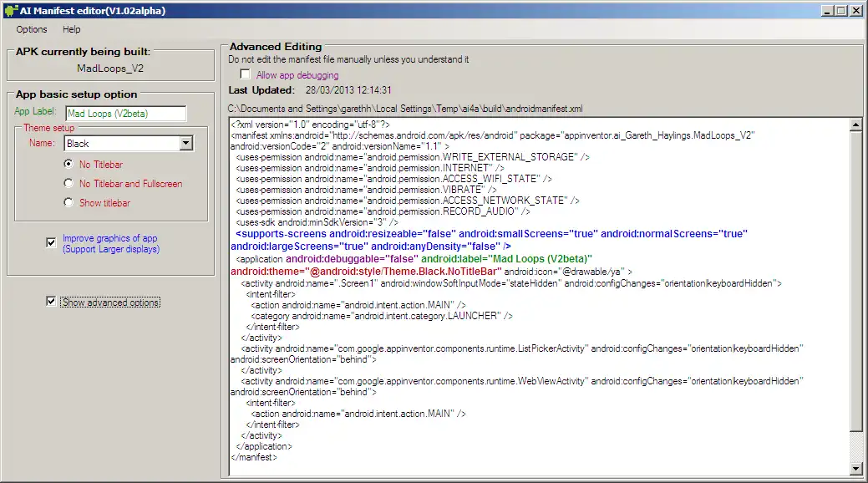Click the RECORD_AUDIO permission line

click(383, 211)
